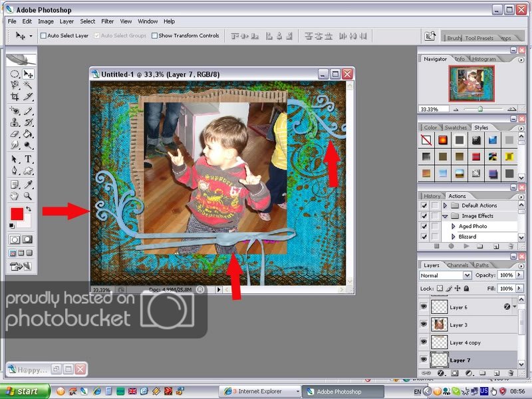Swap foreground and background colors
Image resolution: width=532 pixels, height=399 pixels.
pos(29,209)
